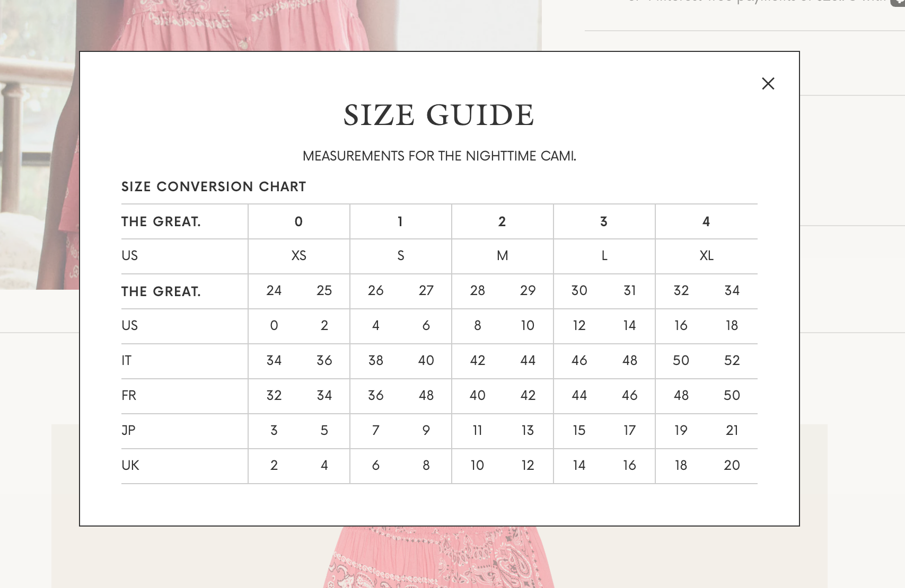Click 2 in the UK row
This screenshot has height=588, width=905.
pyautogui.click(x=274, y=465)
